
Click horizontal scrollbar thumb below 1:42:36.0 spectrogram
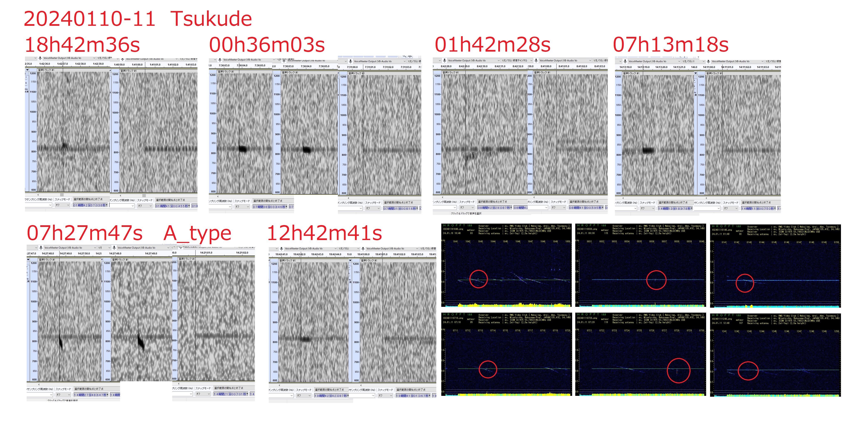[62, 195]
